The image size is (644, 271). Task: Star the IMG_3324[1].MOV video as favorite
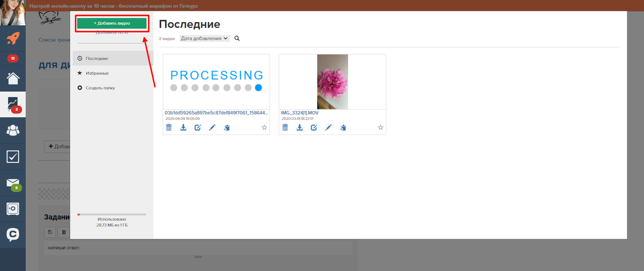pos(380,127)
